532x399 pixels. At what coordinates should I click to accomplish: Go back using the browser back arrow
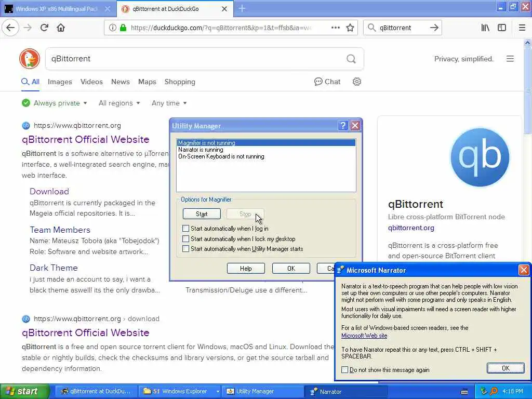[10, 28]
